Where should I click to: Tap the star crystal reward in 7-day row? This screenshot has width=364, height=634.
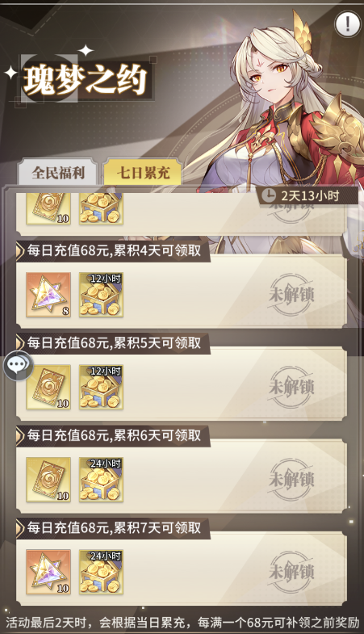coord(48,572)
